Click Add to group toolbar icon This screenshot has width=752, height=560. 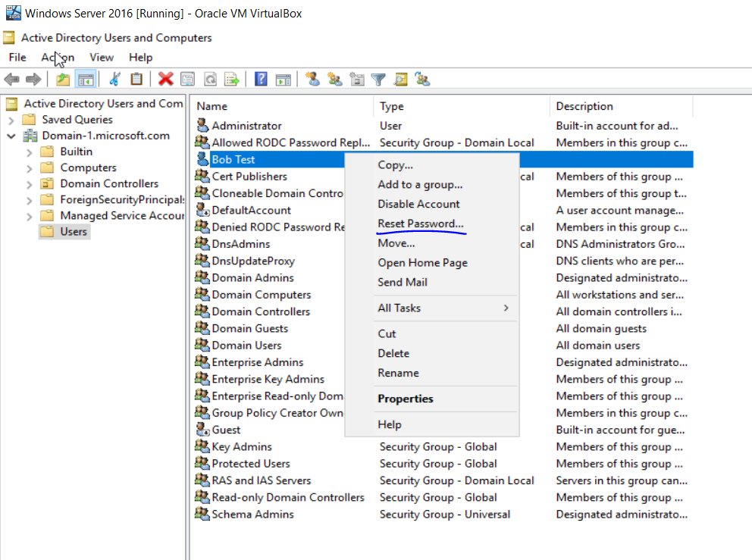(422, 79)
